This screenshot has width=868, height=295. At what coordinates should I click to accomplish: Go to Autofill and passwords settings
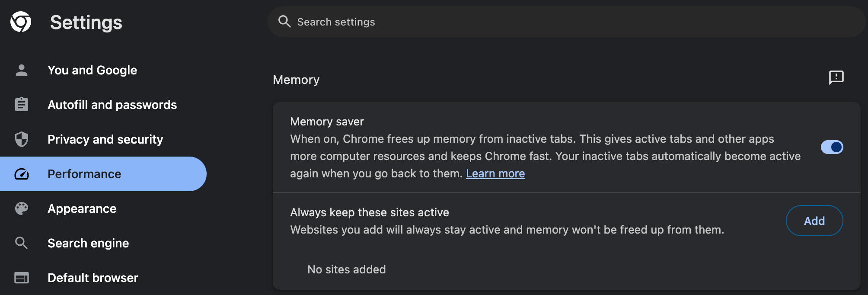click(x=112, y=105)
